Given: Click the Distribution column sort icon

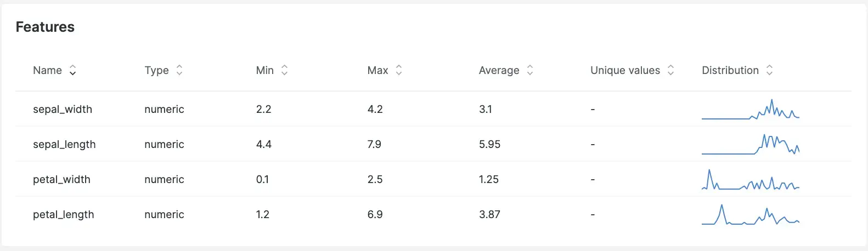Looking at the screenshot, I should coord(769,70).
